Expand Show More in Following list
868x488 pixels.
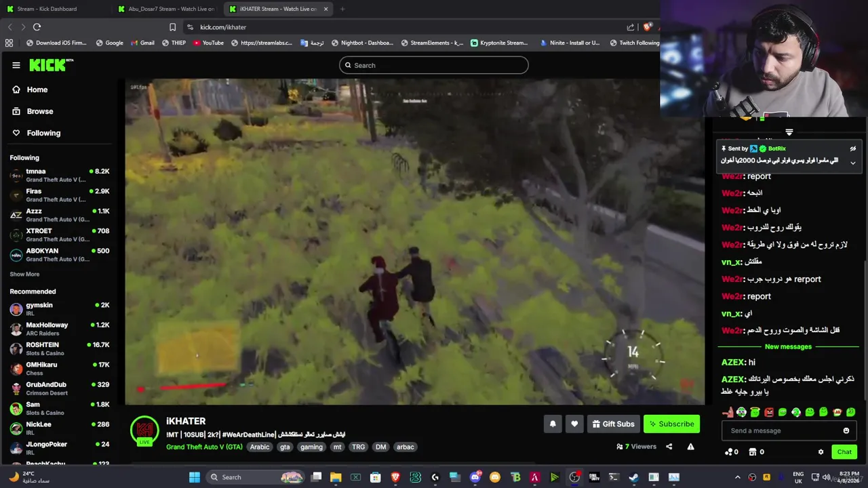(x=24, y=274)
